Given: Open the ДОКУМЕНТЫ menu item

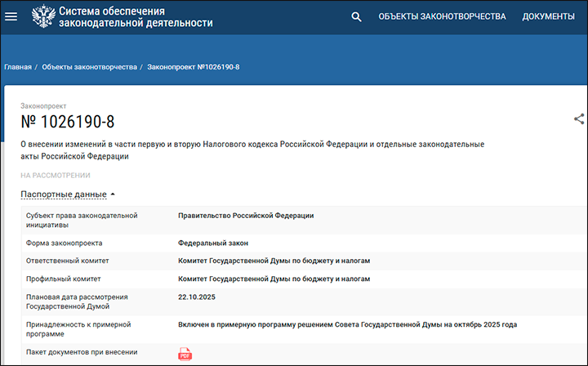Looking at the screenshot, I should click(548, 16).
